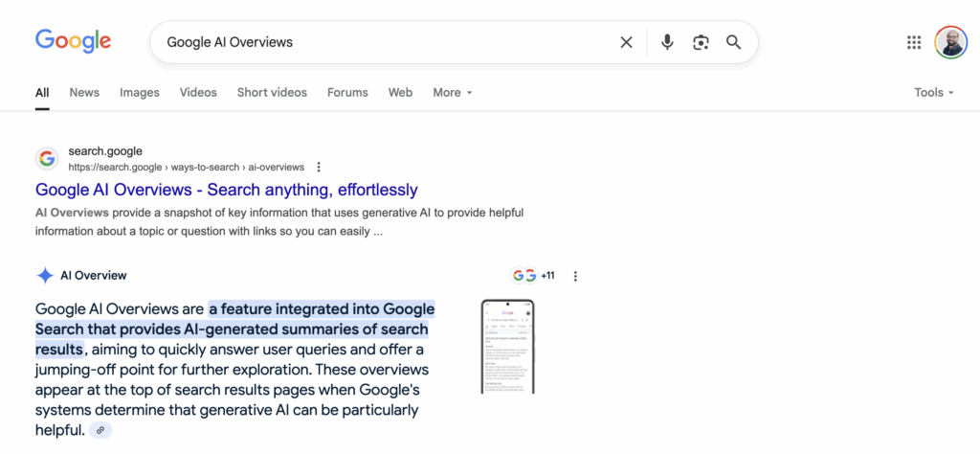Clear the search query with X
This screenshot has width=980, height=454.
[x=626, y=42]
